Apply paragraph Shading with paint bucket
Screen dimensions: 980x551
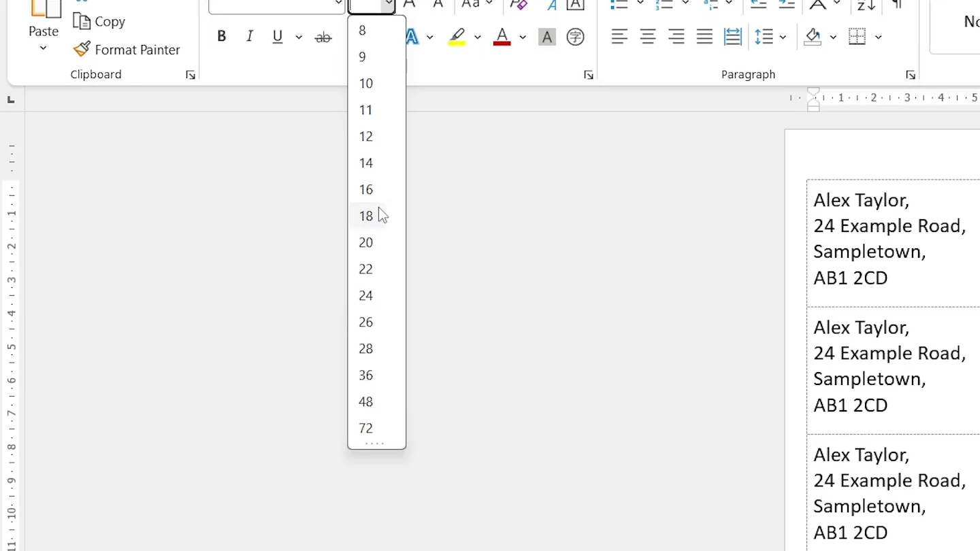pos(813,37)
